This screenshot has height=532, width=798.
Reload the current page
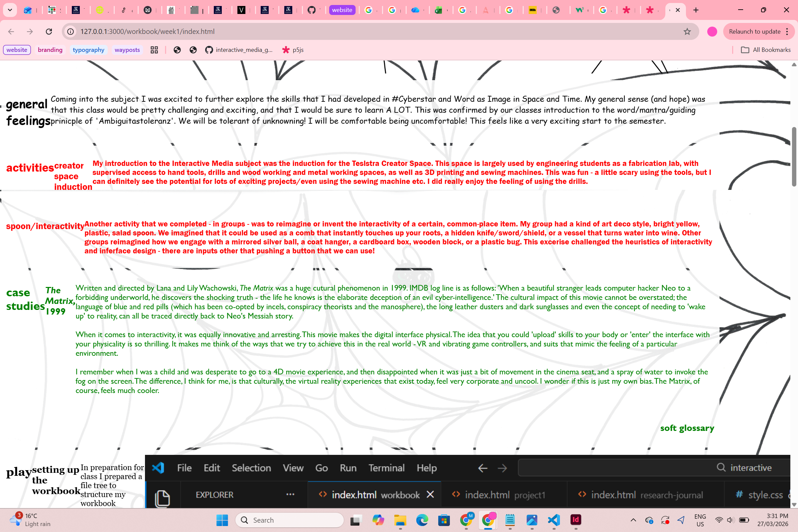coord(49,32)
